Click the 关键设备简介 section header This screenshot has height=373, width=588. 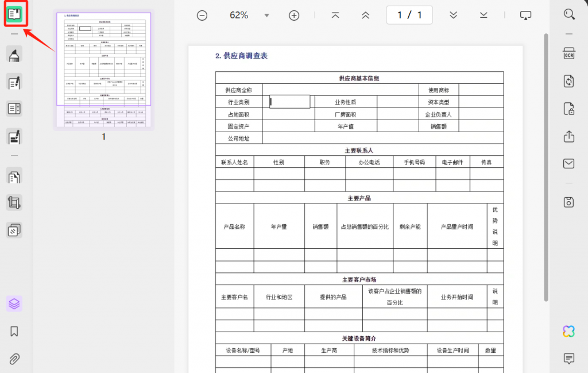tap(359, 339)
